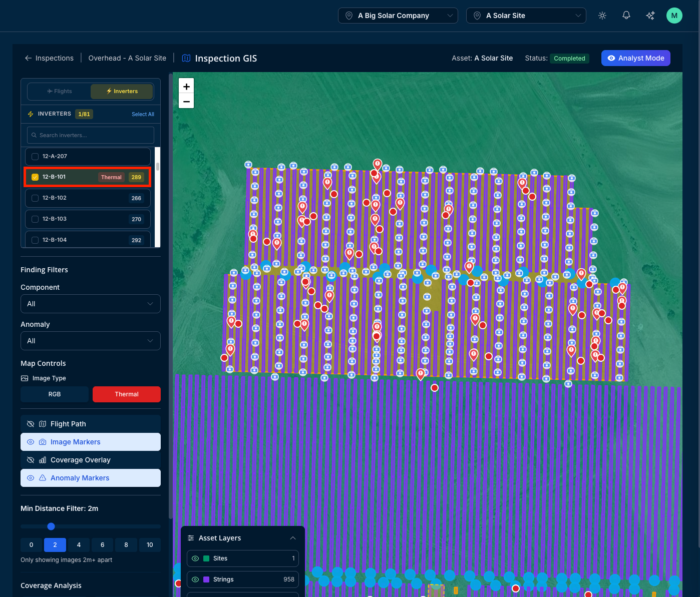The height and width of the screenshot is (597, 700).
Task: Open the Component filter dropdown
Action: [91, 304]
